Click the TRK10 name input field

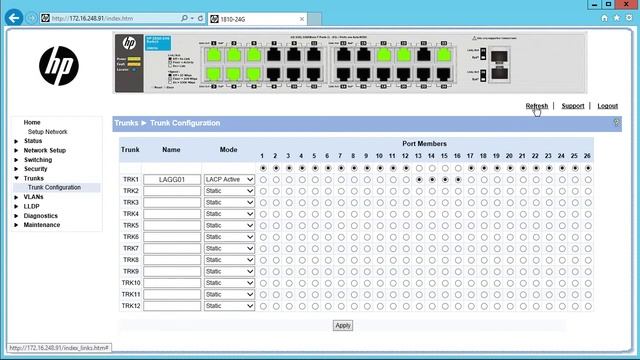coord(172,283)
